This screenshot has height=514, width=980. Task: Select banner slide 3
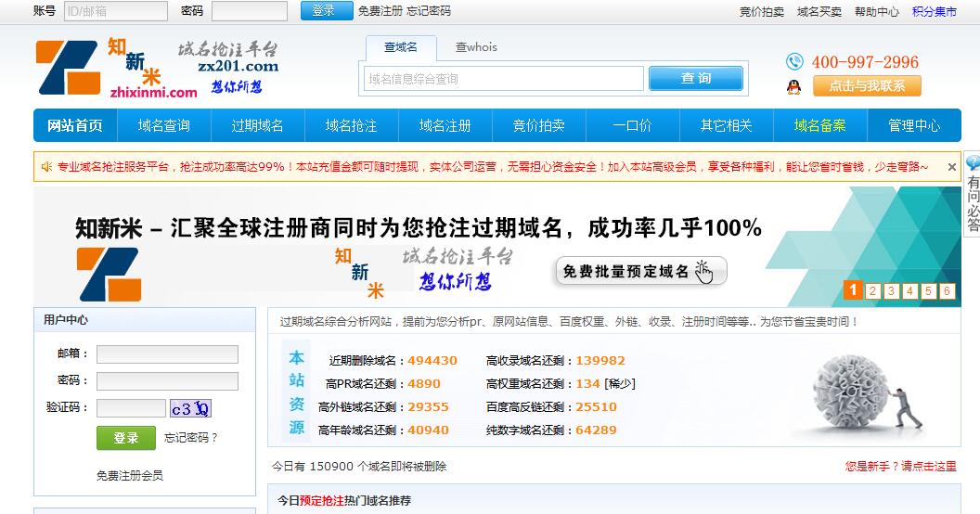891,291
